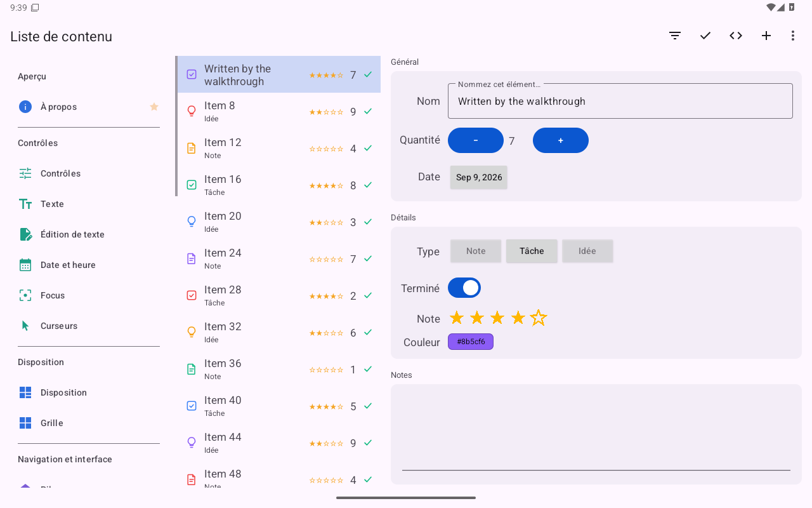The image size is (812, 508).
Task: Click the done checkmark on Item 36 row
Action: coord(368,369)
